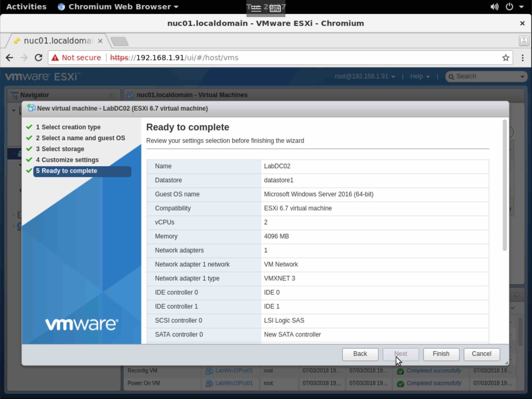Open the Chromium three-dot menu
Screen dimensions: 532x399
(523, 58)
